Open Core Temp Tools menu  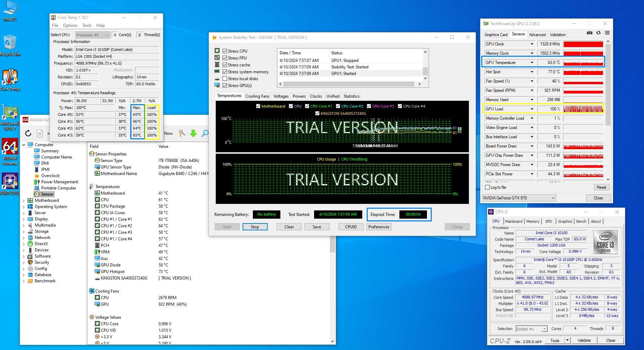[x=87, y=25]
